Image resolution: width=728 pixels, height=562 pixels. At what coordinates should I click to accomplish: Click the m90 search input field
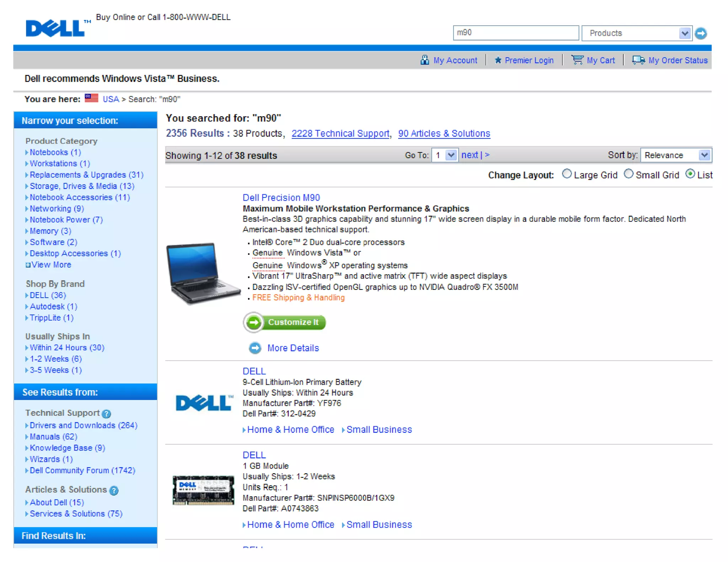(x=515, y=33)
